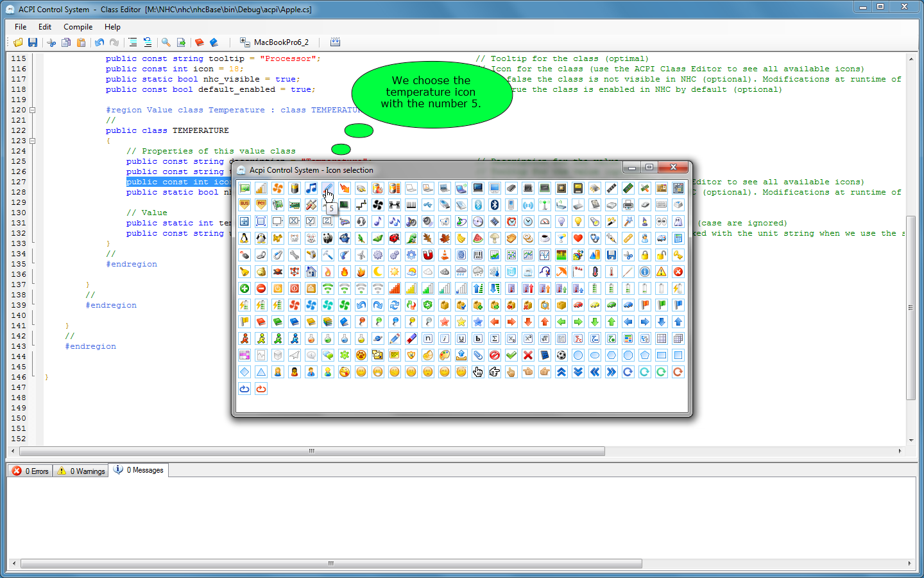Open the Edit menu

coord(45,27)
